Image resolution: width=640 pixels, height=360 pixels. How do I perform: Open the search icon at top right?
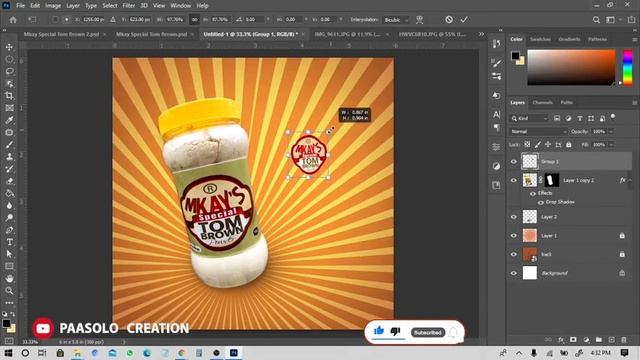(596, 20)
